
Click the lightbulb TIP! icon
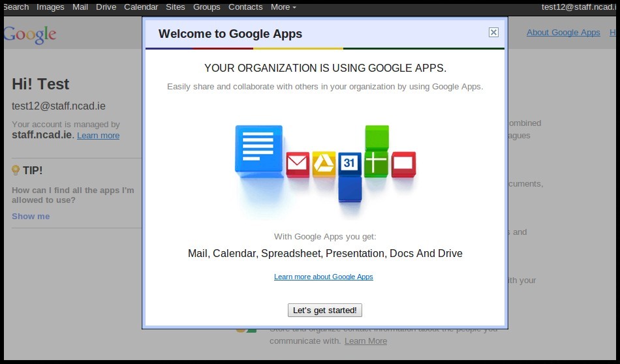coord(16,170)
